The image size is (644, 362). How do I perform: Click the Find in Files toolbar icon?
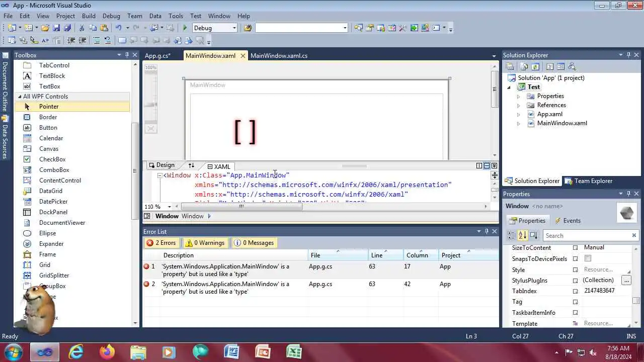tap(248, 28)
